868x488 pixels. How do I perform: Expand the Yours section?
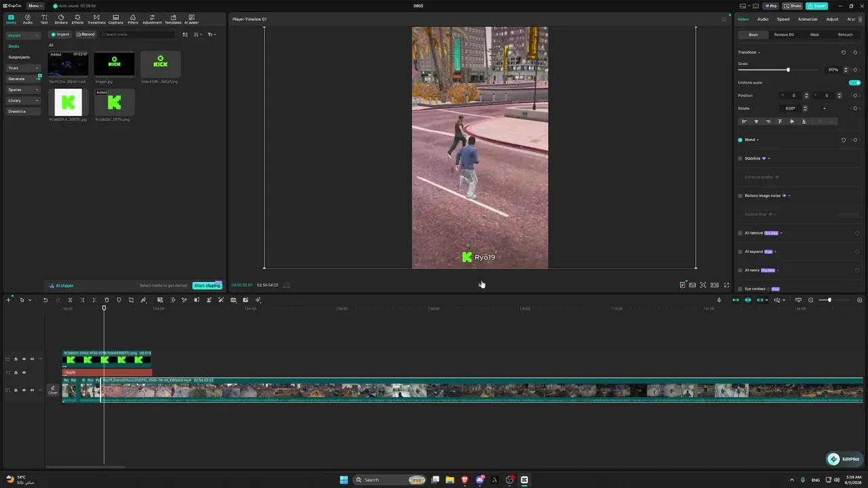(x=23, y=68)
